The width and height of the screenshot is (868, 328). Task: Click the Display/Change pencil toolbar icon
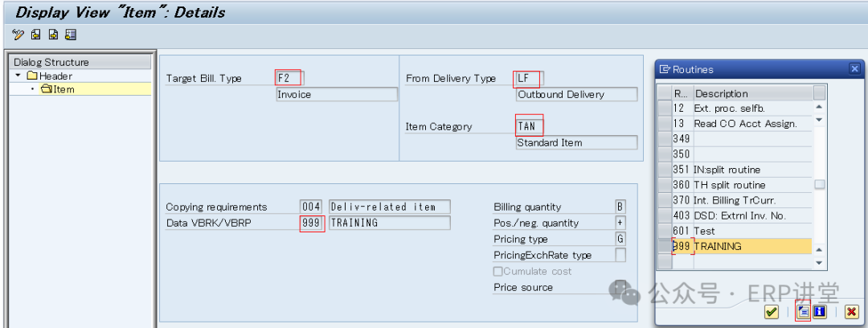click(18, 35)
